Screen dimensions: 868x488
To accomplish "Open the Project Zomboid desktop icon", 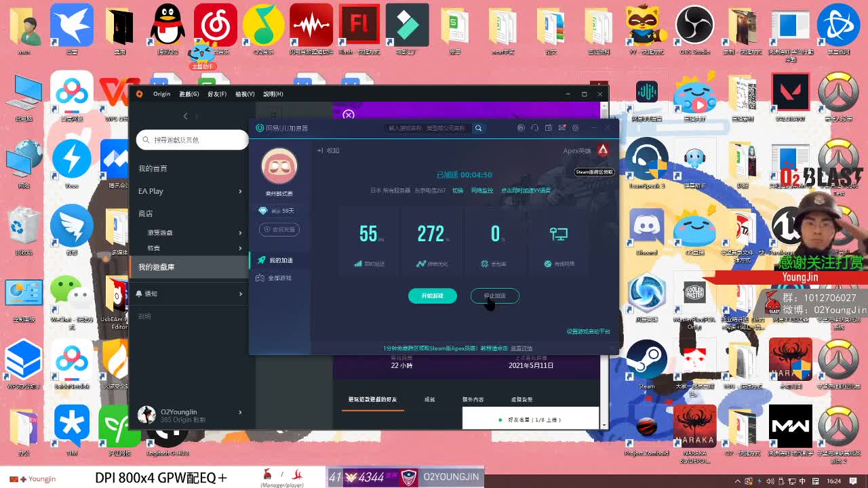I will click(646, 431).
